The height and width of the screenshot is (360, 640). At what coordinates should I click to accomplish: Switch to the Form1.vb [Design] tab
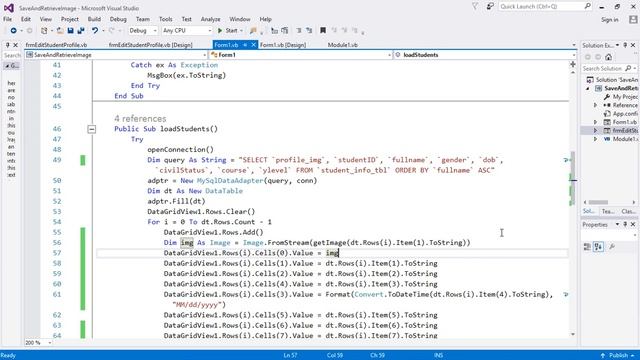(x=283, y=45)
